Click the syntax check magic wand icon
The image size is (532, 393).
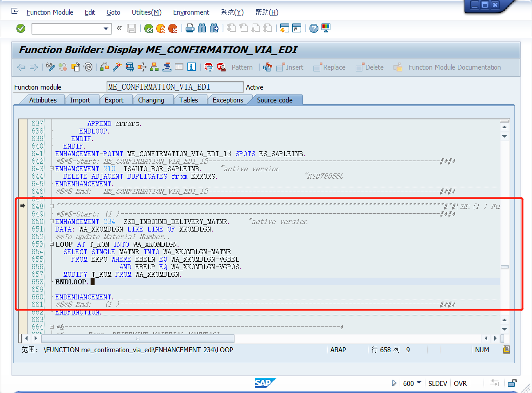click(x=116, y=67)
